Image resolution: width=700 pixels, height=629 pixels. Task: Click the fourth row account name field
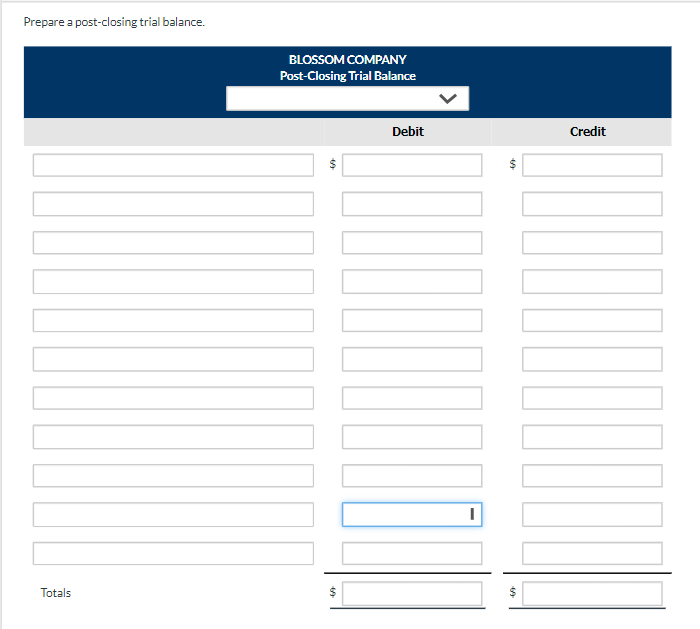click(x=173, y=281)
